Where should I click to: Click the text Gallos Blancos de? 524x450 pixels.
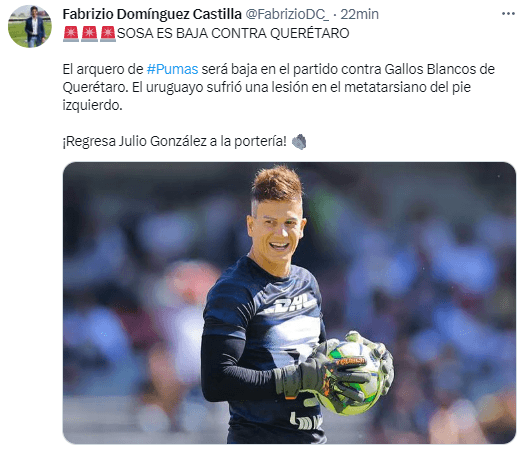pyautogui.click(x=439, y=69)
